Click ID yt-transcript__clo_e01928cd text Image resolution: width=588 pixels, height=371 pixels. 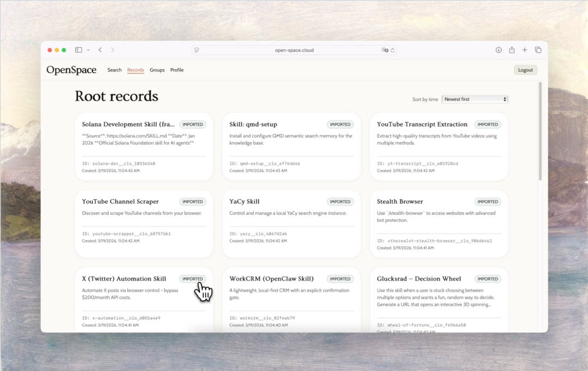point(418,163)
